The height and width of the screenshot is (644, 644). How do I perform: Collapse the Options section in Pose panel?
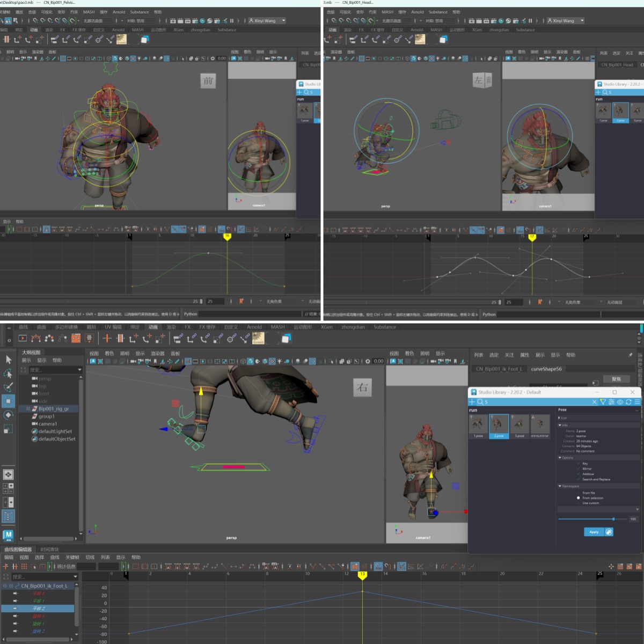[x=559, y=458]
